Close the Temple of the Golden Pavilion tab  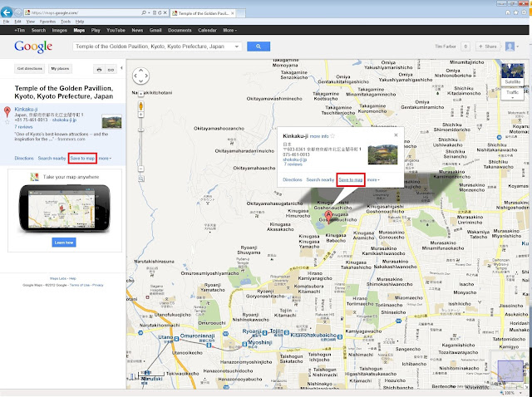click(x=233, y=13)
